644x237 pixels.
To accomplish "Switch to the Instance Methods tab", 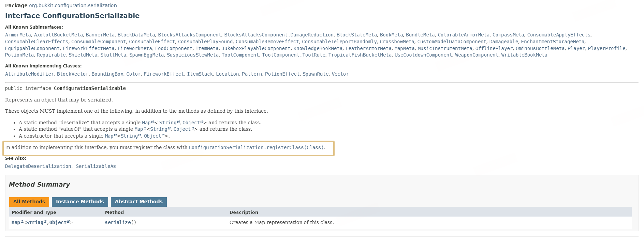I will [x=80, y=202].
